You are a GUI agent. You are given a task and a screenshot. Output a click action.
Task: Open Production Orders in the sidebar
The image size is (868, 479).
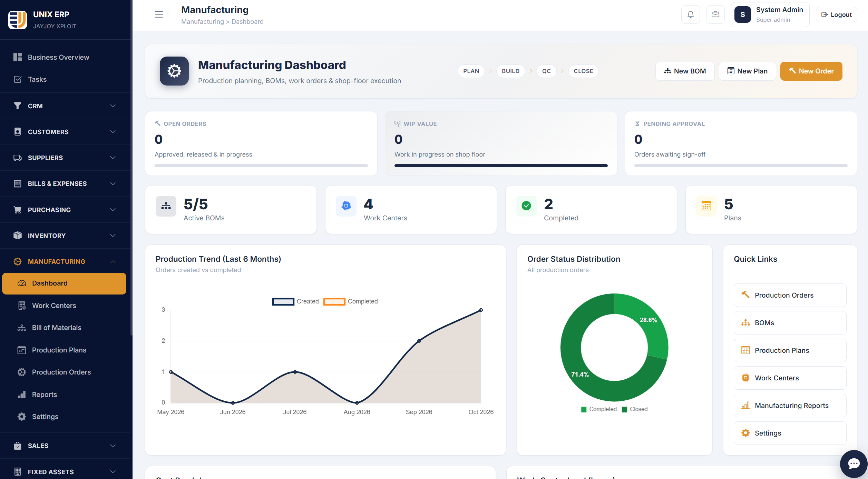(x=64, y=372)
